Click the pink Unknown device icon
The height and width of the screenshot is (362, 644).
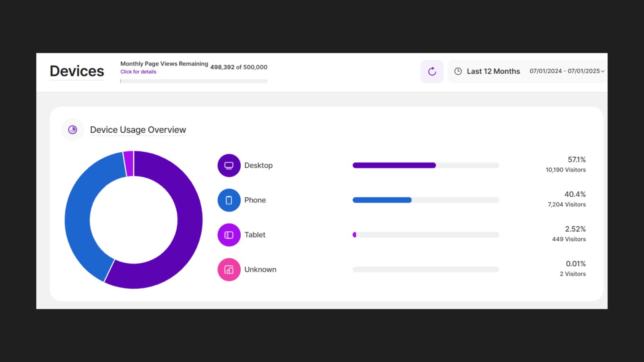(x=229, y=269)
